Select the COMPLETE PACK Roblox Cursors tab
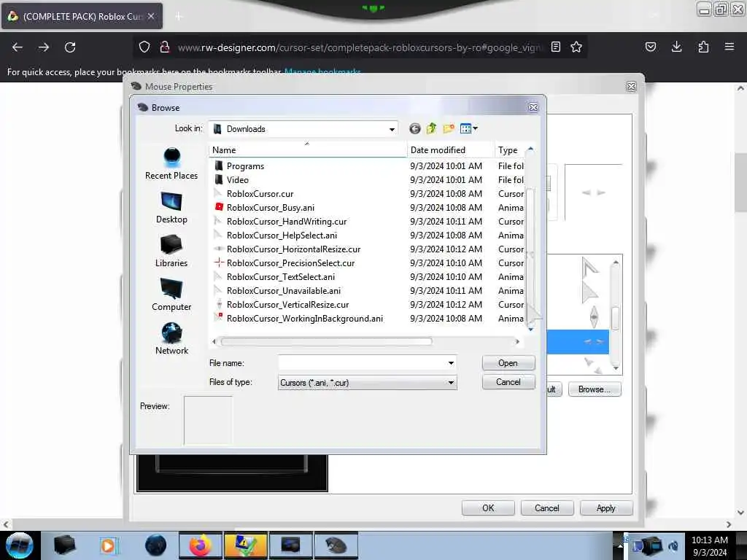The width and height of the screenshot is (747, 560). coord(82,16)
